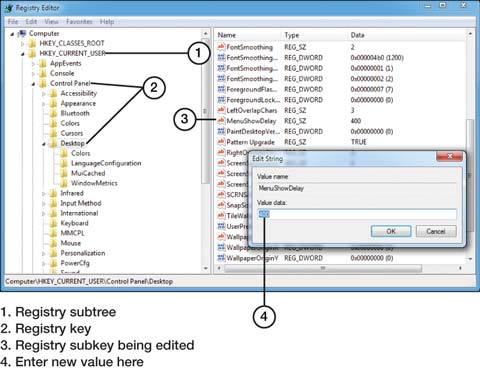
Task: Select the Colors subkey under Desktop
Action: [80, 153]
